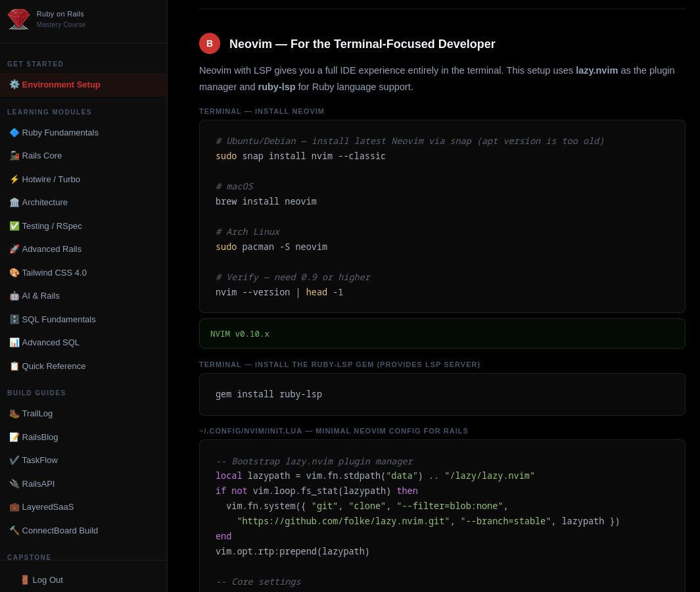700x592 pixels.
Task: Open the Environment Setup page
Action: pyautogui.click(x=83, y=84)
